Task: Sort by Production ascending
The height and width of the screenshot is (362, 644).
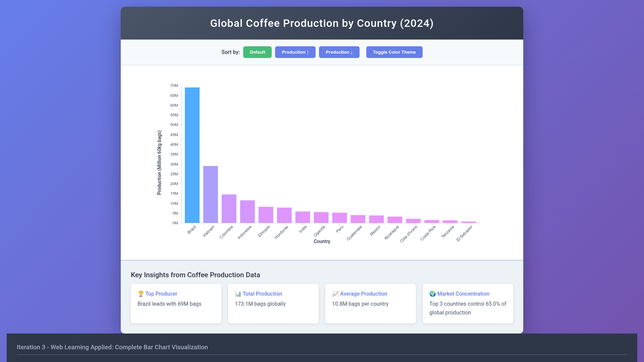Action: pos(295,52)
